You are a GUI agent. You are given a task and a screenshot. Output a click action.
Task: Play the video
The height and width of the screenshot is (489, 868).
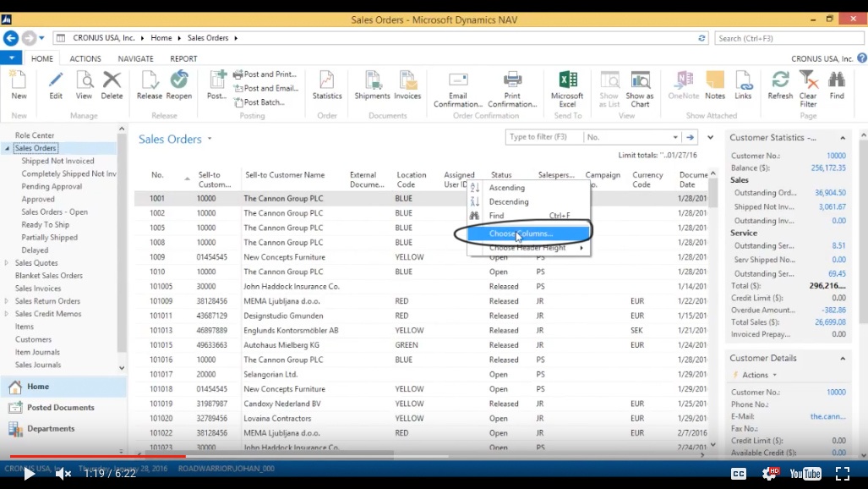(x=29, y=474)
